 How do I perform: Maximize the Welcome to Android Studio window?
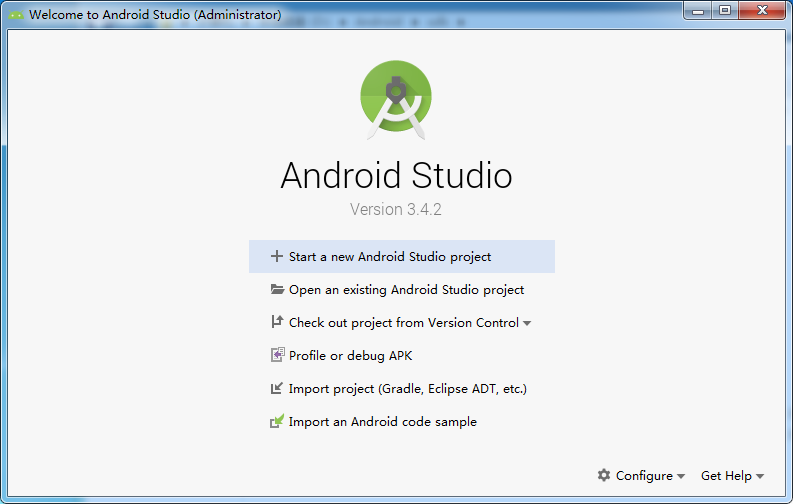tap(725, 11)
